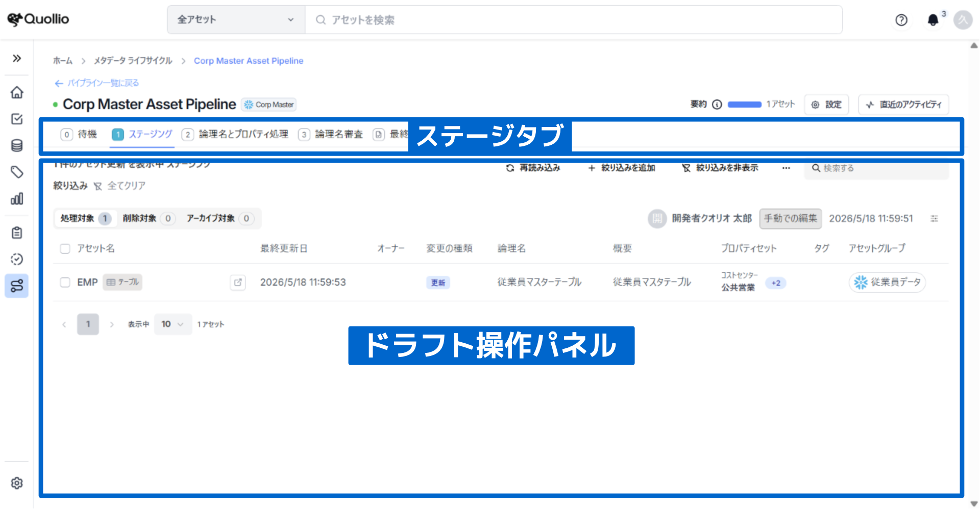Open 直近のアクティビティ button

point(903,105)
